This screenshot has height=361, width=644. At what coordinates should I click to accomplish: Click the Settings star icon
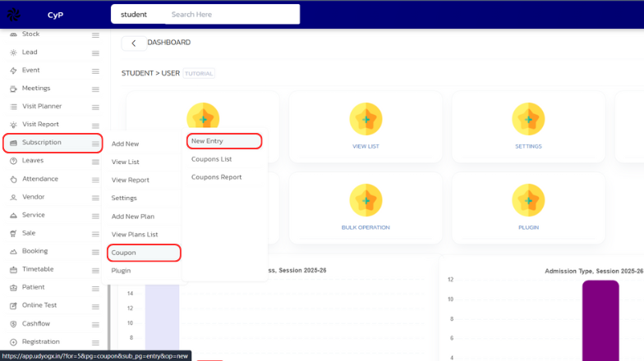point(527,120)
